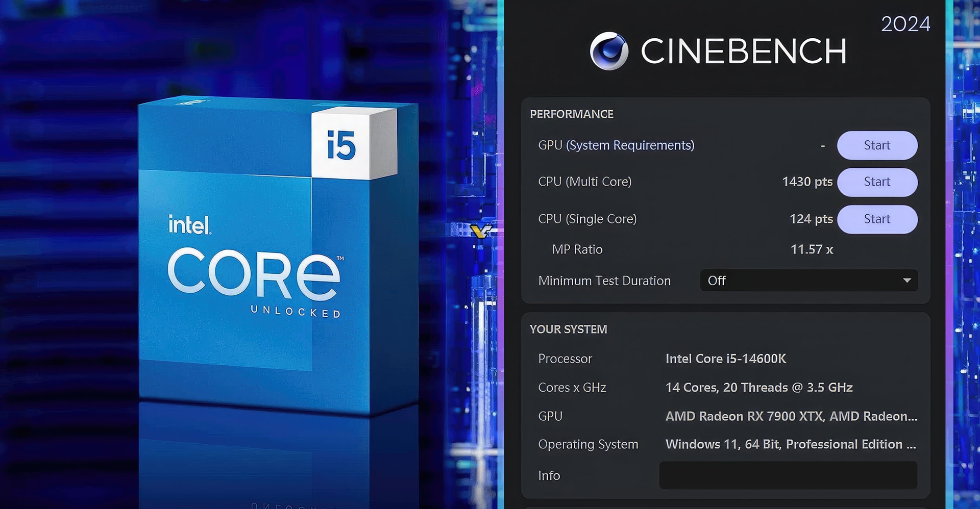The image size is (980, 509).
Task: Click the intel logo on the box
Action: tap(189, 224)
